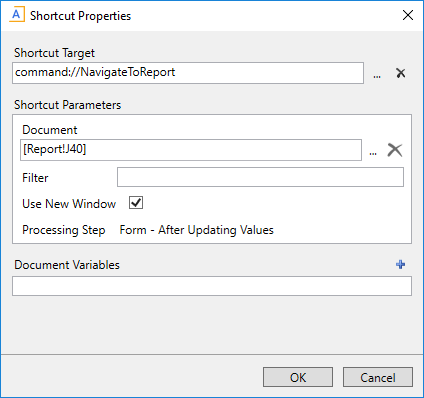This screenshot has width=424, height=398.
Task: Clear the Shortcut Target field with X icon
Action: (401, 73)
